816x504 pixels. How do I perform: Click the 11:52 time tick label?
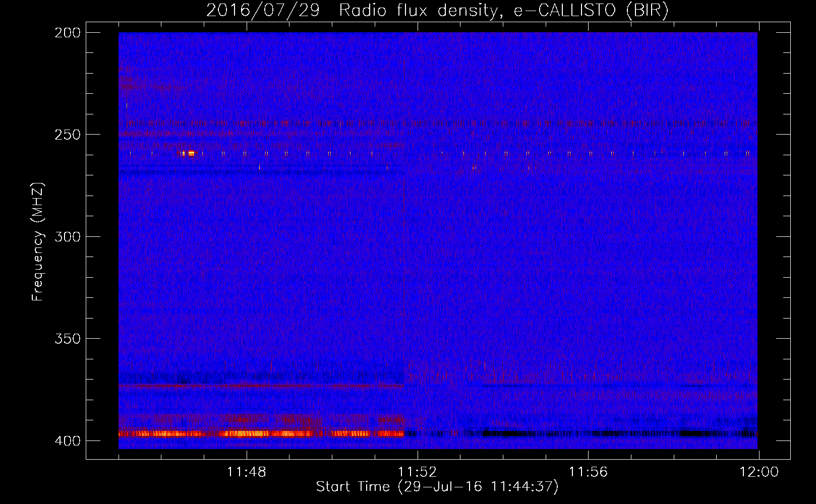(x=418, y=472)
